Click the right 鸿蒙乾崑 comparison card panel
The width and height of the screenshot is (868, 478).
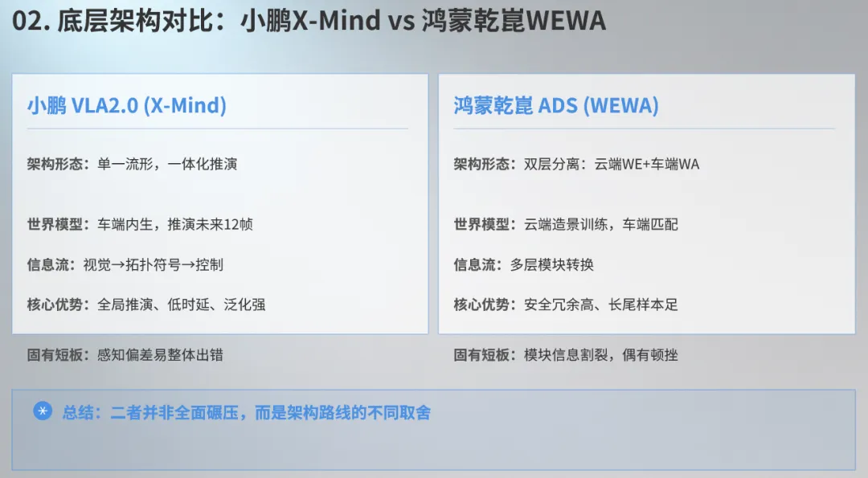coord(646,203)
